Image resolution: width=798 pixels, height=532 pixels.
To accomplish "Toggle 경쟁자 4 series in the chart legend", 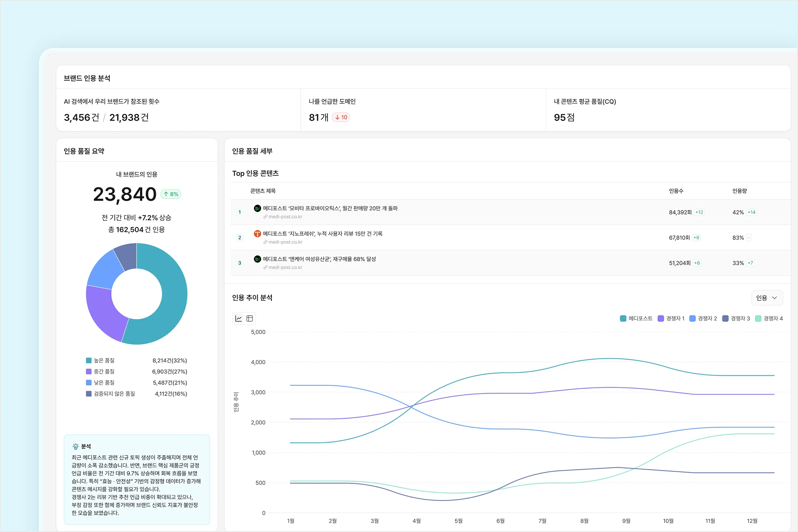I will click(769, 318).
